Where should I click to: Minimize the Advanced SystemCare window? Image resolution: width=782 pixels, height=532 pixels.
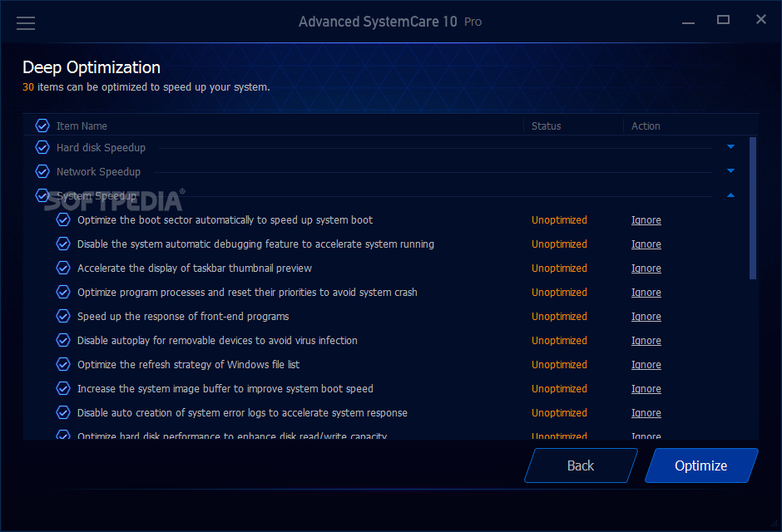click(x=688, y=22)
